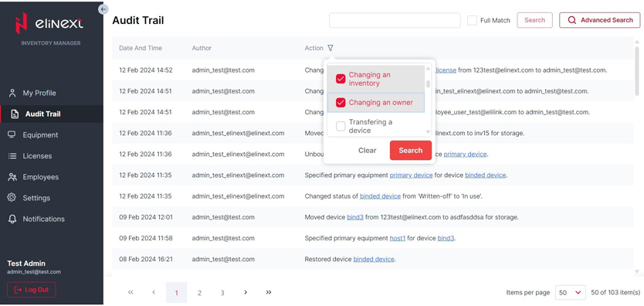Enable the Full Match checkbox

tap(473, 20)
